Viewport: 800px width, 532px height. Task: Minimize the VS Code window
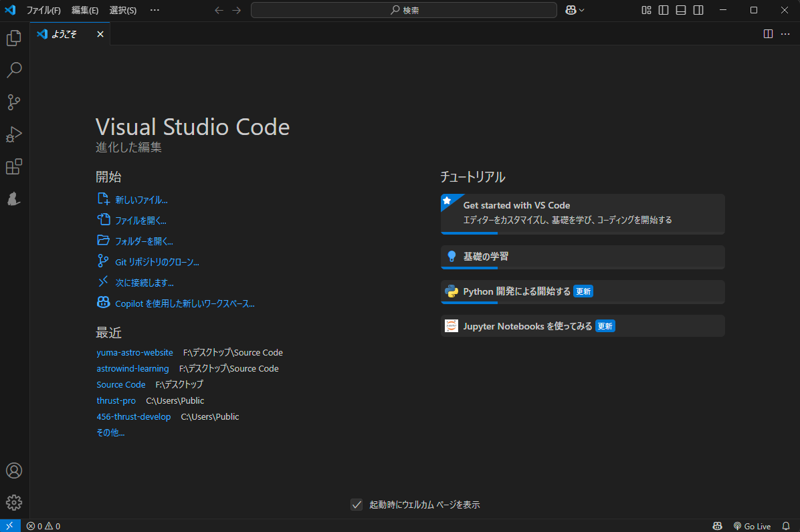[723, 10]
